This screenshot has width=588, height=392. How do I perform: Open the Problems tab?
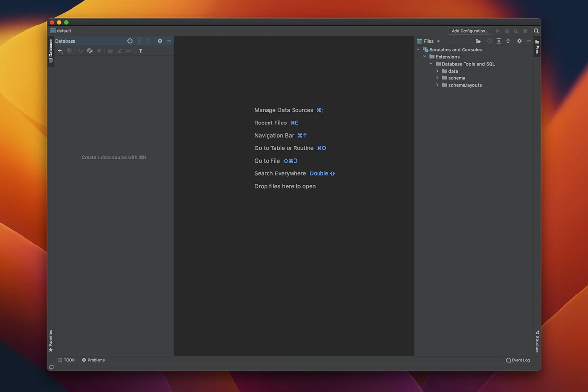pos(94,360)
